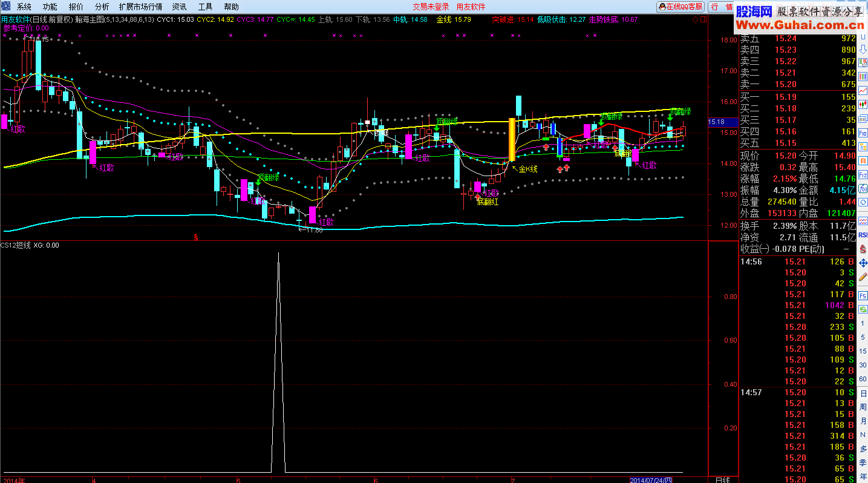The image size is (868, 483).
Task: Open the 工具 menu
Action: [206, 7]
